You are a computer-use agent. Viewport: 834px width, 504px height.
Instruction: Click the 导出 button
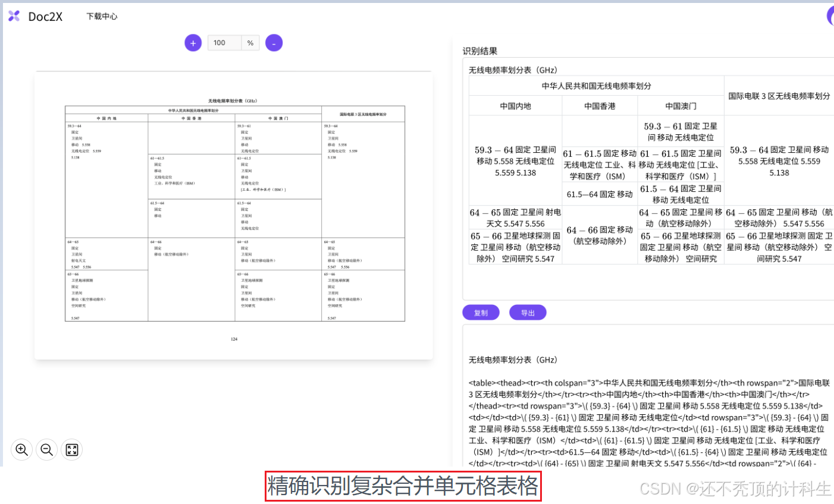[528, 313]
